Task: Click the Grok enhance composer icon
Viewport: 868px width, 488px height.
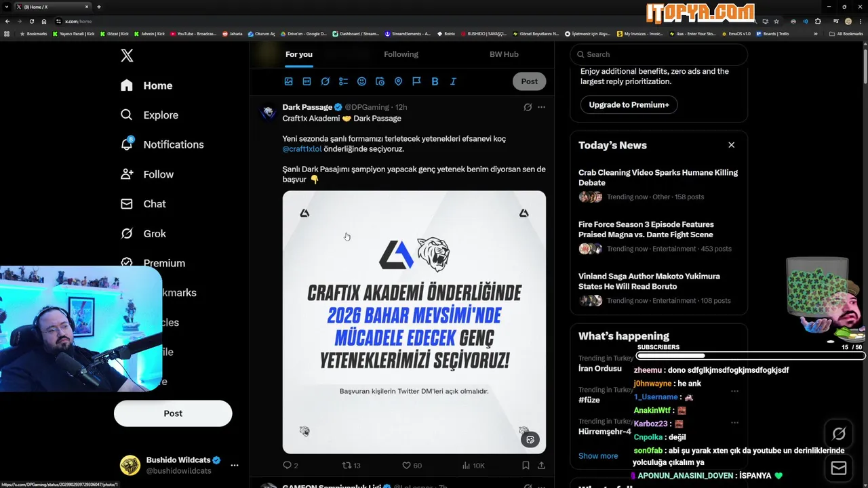Action: coord(325,81)
